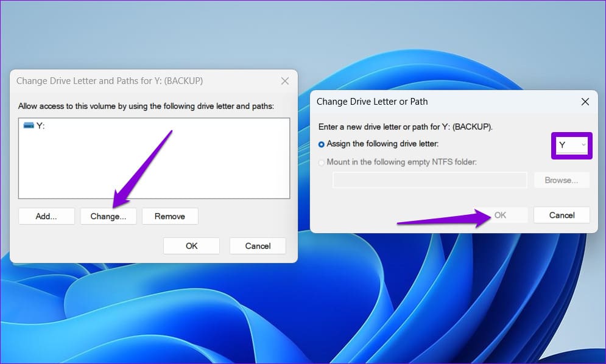Click the Add button
Screen dimensions: 606x364
[x=46, y=216]
